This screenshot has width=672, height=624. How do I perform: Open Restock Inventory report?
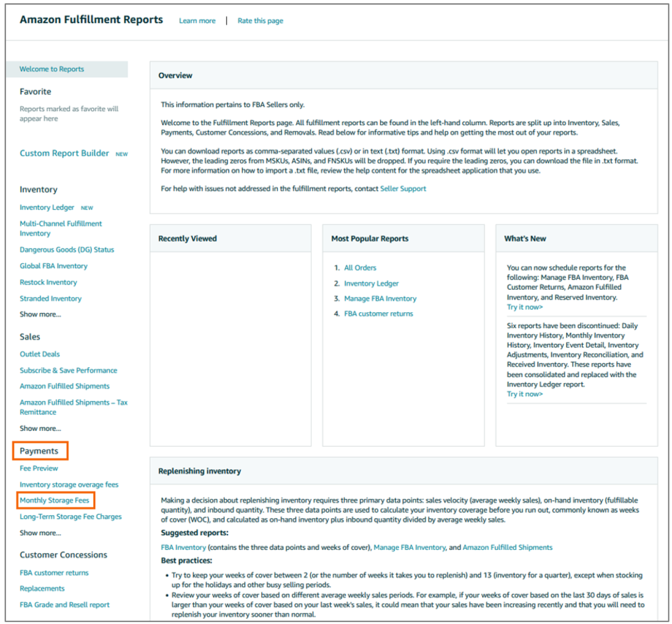tap(48, 282)
